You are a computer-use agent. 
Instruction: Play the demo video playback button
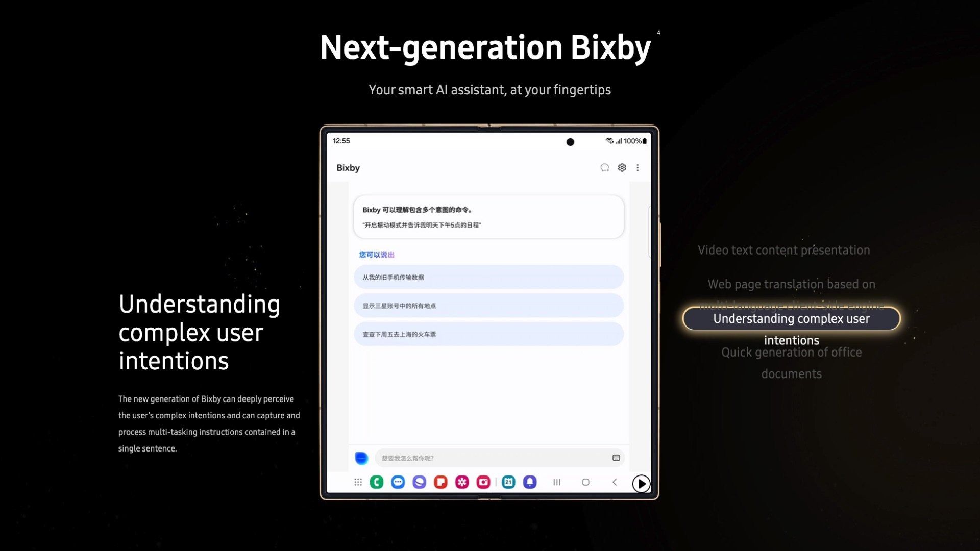641,483
